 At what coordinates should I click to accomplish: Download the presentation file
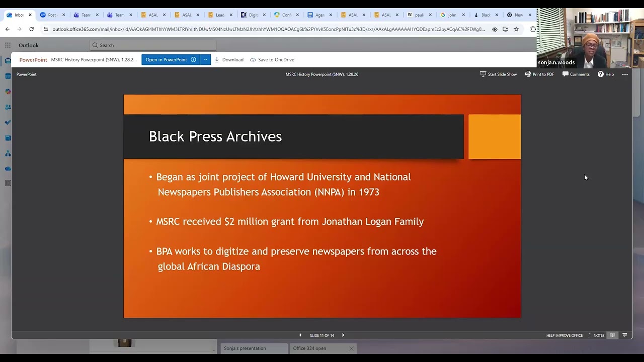(x=229, y=60)
